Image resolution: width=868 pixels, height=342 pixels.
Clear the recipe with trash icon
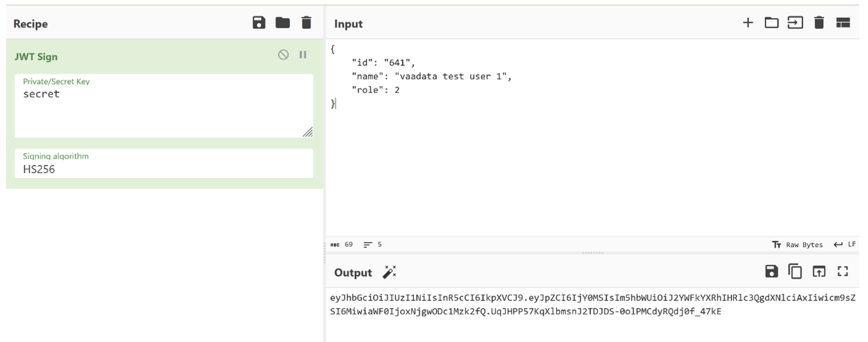click(306, 23)
